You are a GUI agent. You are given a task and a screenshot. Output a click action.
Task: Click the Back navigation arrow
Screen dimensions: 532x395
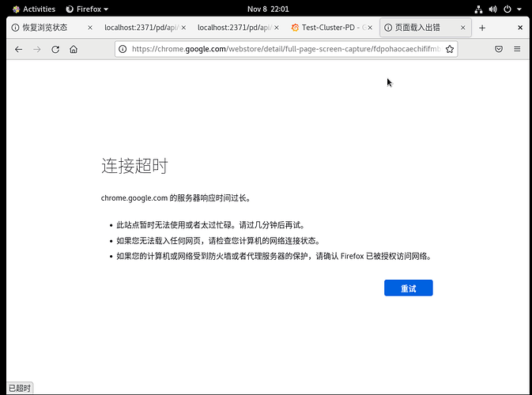18,49
